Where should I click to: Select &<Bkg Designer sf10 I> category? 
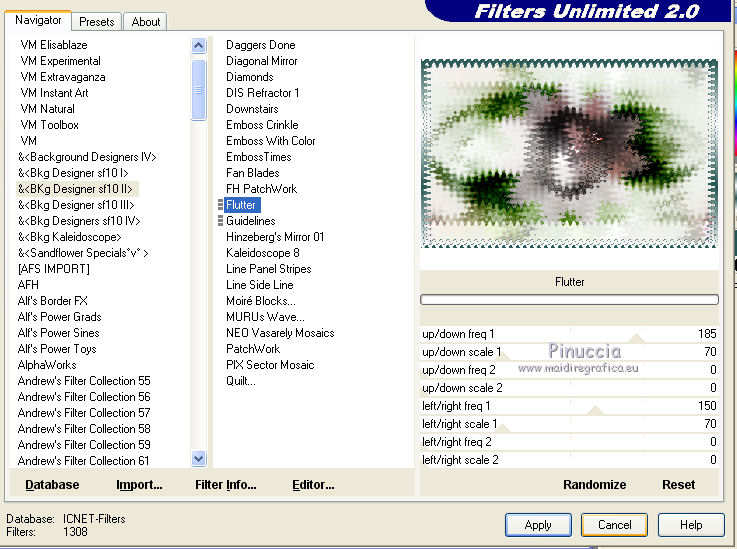pos(73,173)
